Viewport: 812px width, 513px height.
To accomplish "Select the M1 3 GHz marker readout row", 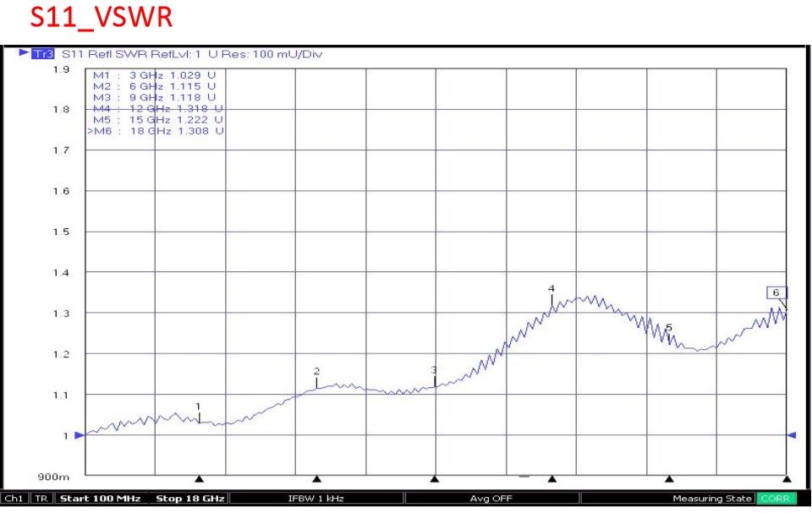I will (x=154, y=75).
